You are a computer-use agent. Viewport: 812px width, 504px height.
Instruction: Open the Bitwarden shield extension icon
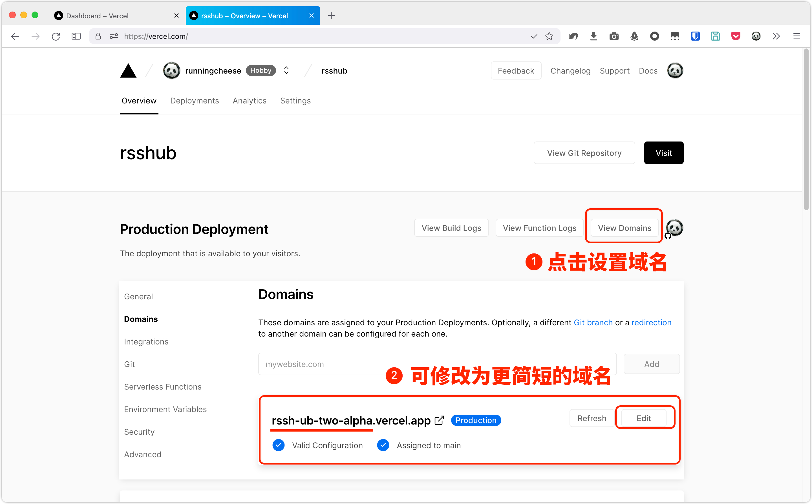click(695, 36)
